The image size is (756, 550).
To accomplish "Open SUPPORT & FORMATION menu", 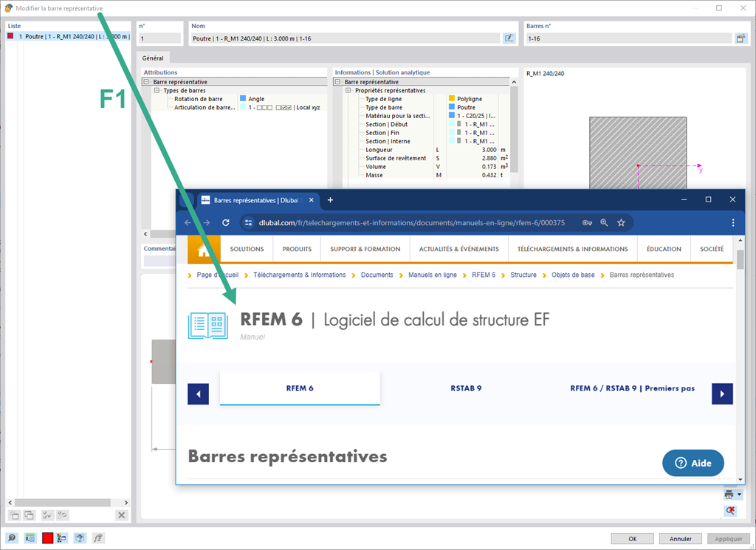I will pyautogui.click(x=365, y=250).
